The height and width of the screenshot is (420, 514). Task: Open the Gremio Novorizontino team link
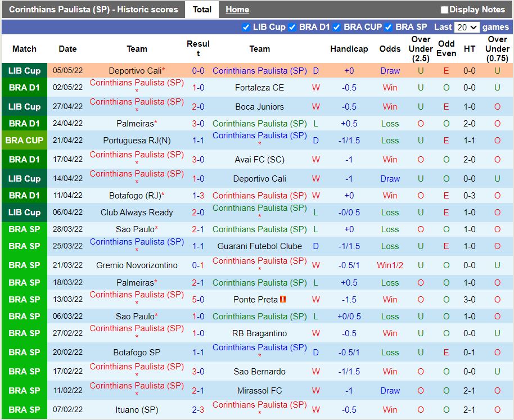click(x=137, y=265)
